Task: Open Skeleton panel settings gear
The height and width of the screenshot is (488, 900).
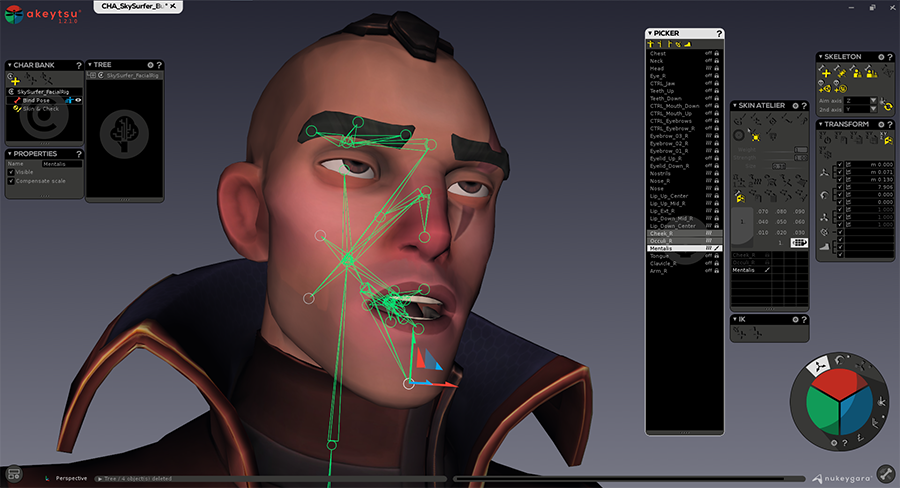Action: (881, 57)
